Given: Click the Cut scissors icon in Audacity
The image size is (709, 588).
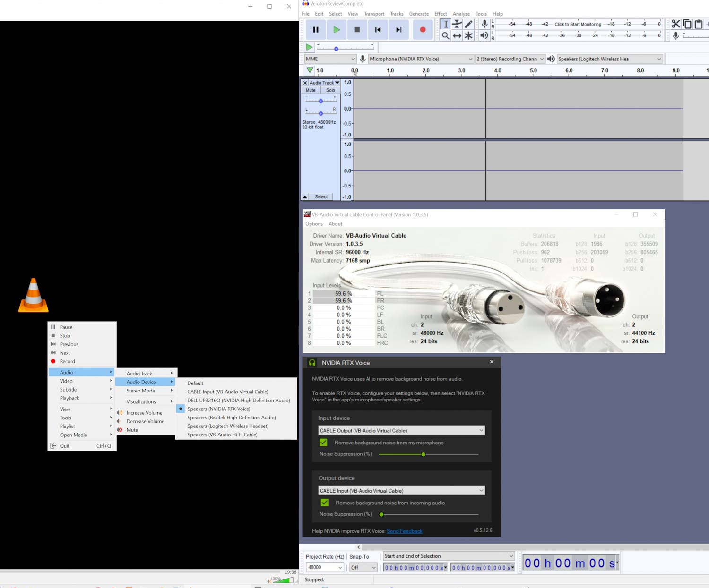Looking at the screenshot, I should (676, 24).
